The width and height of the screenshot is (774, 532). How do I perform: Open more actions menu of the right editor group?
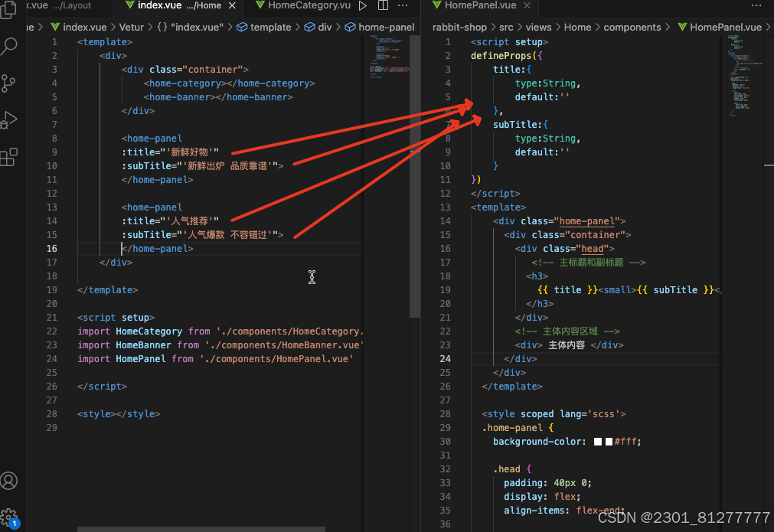(x=756, y=5)
